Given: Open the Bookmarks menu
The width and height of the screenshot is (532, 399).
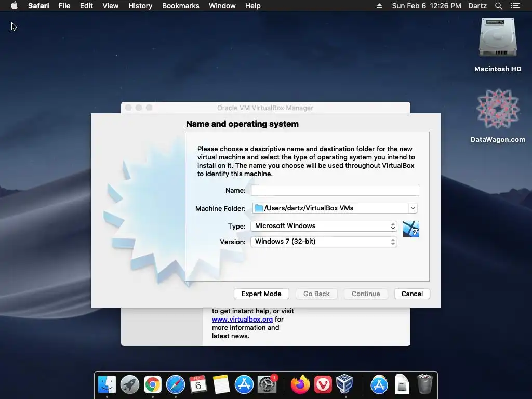Looking at the screenshot, I should point(180,6).
